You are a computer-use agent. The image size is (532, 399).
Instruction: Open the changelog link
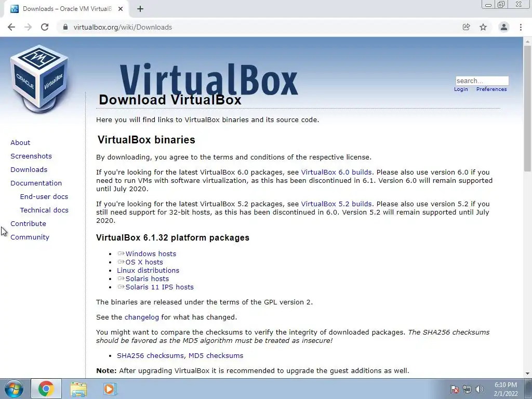point(141,317)
